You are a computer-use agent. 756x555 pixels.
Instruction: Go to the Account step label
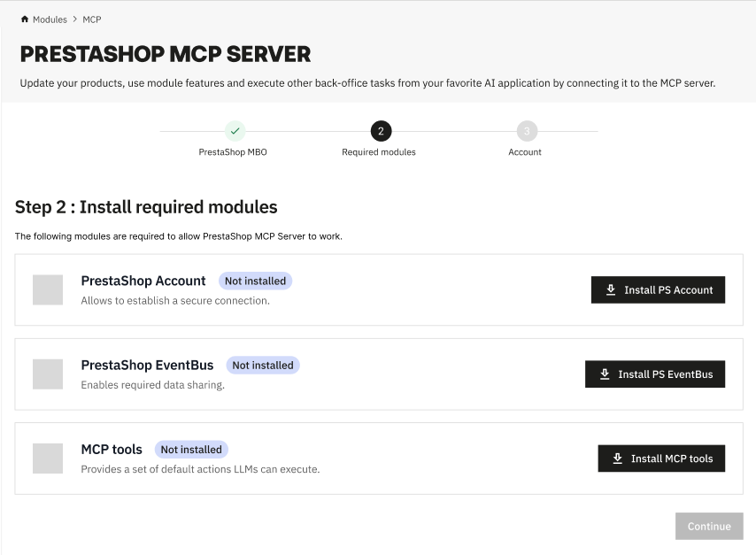(x=525, y=152)
